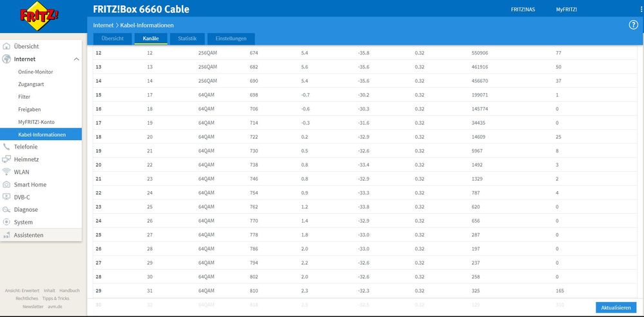Click value 199071 in row 15
The image size is (644, 317).
click(480, 95)
